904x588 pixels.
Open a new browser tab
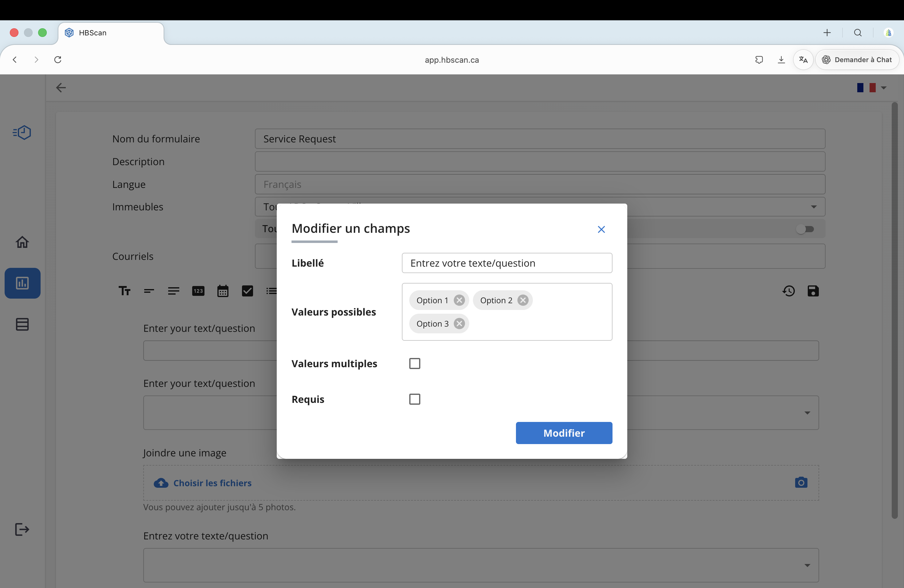pyautogui.click(x=827, y=33)
